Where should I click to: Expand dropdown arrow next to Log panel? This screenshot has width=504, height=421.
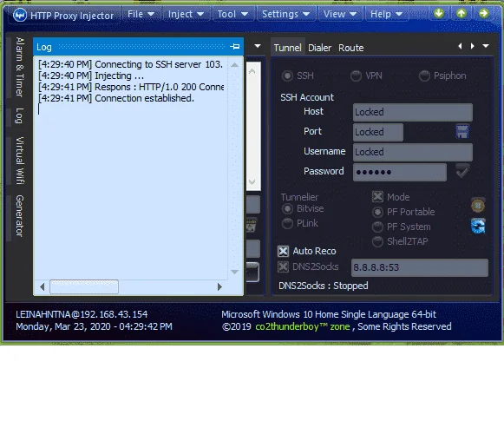[258, 46]
